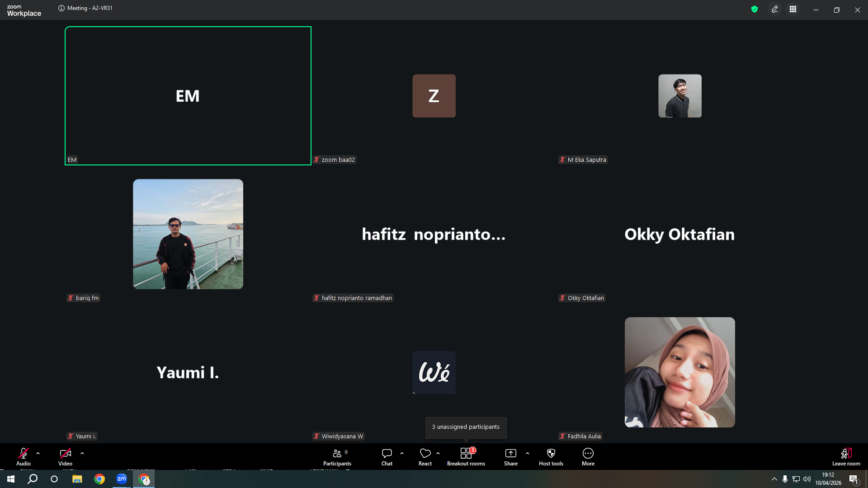The image size is (868, 488).
Task: Open the Participants panel
Action: 337,457
